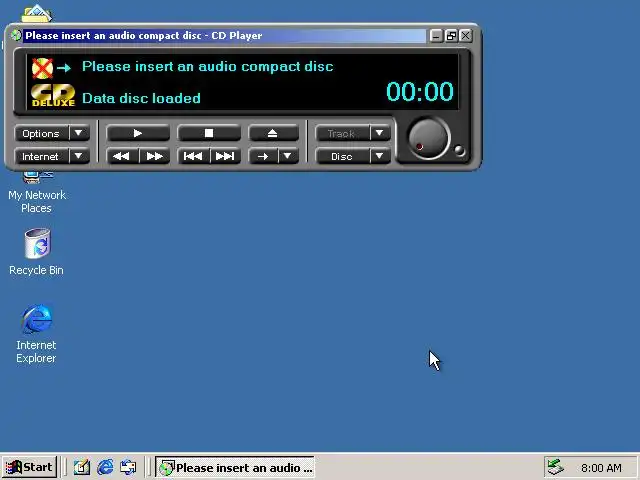Fast-forward using the double-right-arrow button
This screenshot has height=480, width=640.
[x=154, y=156]
